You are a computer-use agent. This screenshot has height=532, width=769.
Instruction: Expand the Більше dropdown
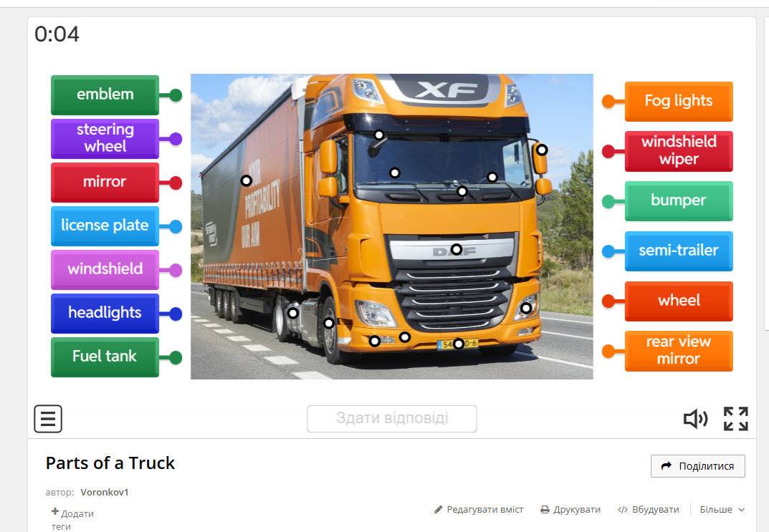[x=722, y=510]
